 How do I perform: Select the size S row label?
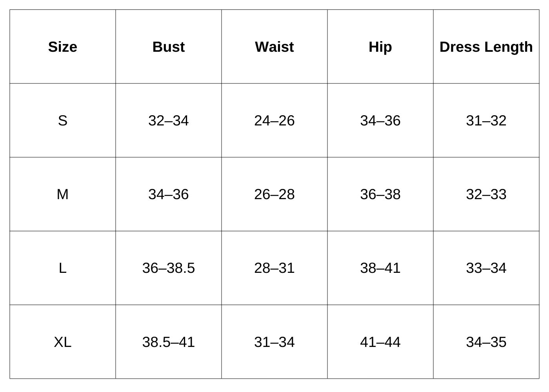[63, 121]
